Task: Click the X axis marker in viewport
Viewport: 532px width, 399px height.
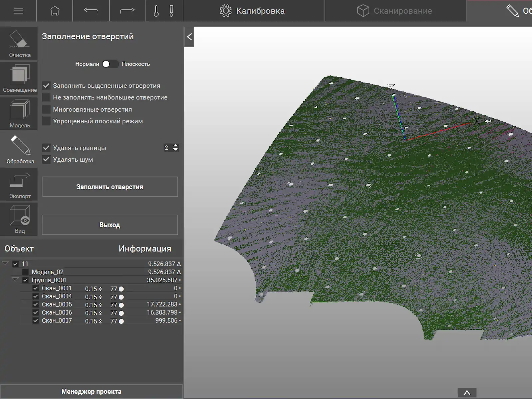Action: point(477,120)
